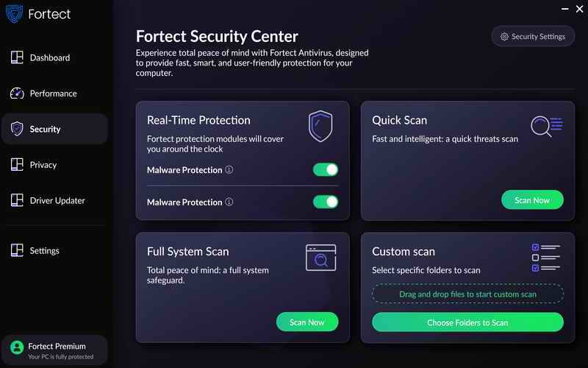Click the second Malware Protection info icon
The width and height of the screenshot is (588, 368).
click(x=229, y=202)
